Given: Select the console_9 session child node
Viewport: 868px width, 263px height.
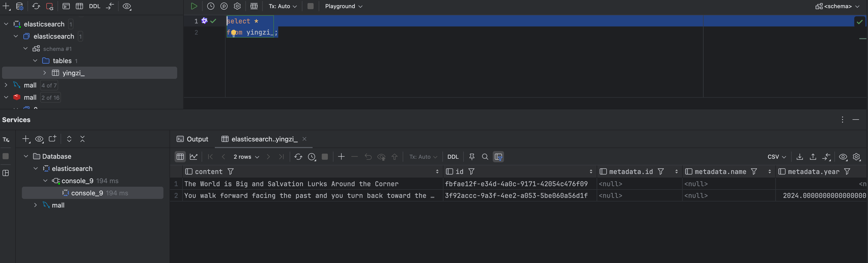Looking at the screenshot, I should (x=93, y=193).
